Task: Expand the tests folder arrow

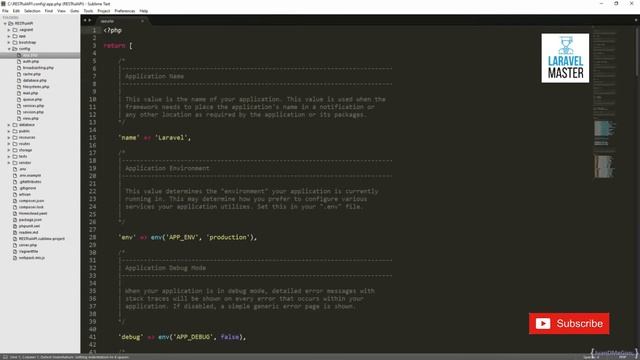Action: pyautogui.click(x=9, y=157)
